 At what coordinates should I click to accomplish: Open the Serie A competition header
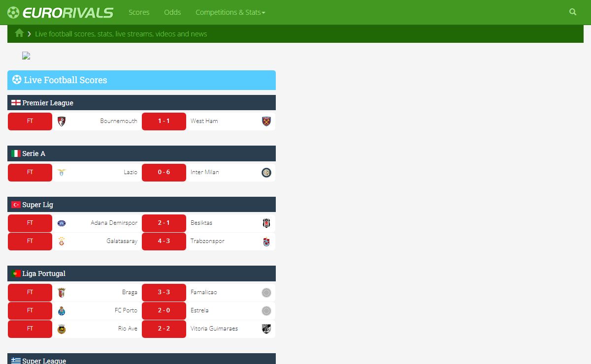141,153
